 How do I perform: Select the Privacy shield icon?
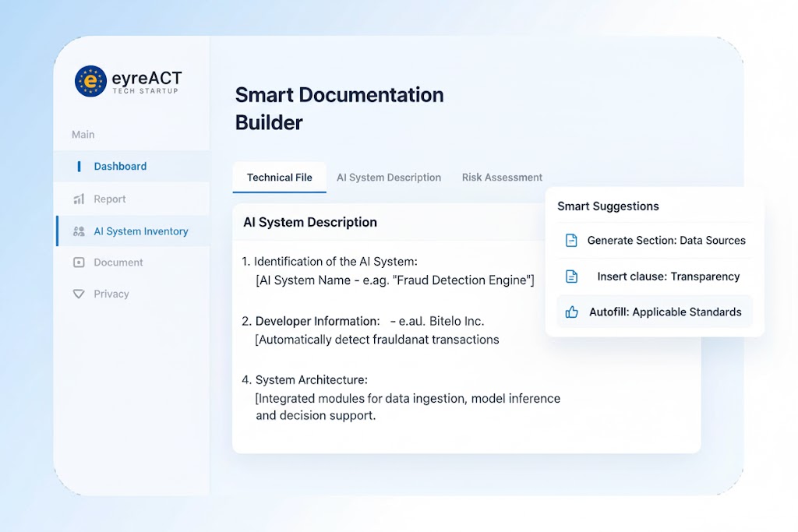[x=77, y=294]
